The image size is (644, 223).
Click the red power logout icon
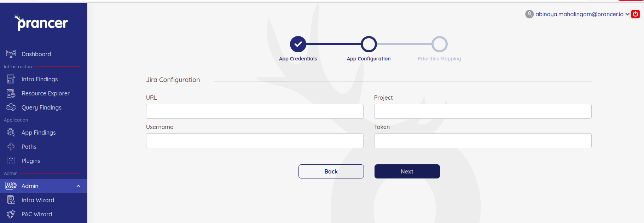pyautogui.click(x=636, y=14)
